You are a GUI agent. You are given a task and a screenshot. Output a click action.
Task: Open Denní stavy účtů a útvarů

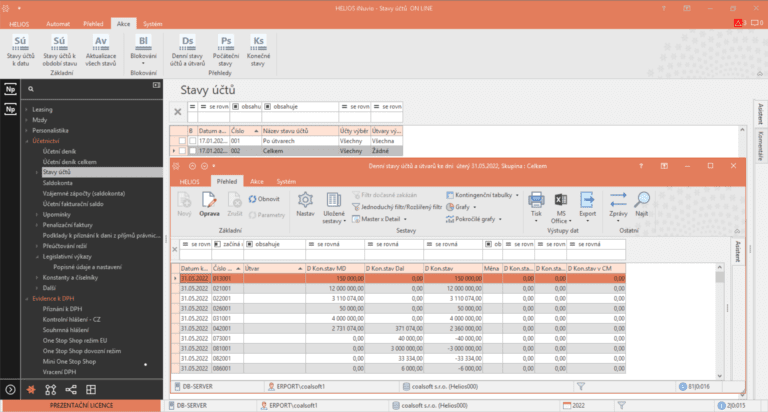(x=187, y=51)
